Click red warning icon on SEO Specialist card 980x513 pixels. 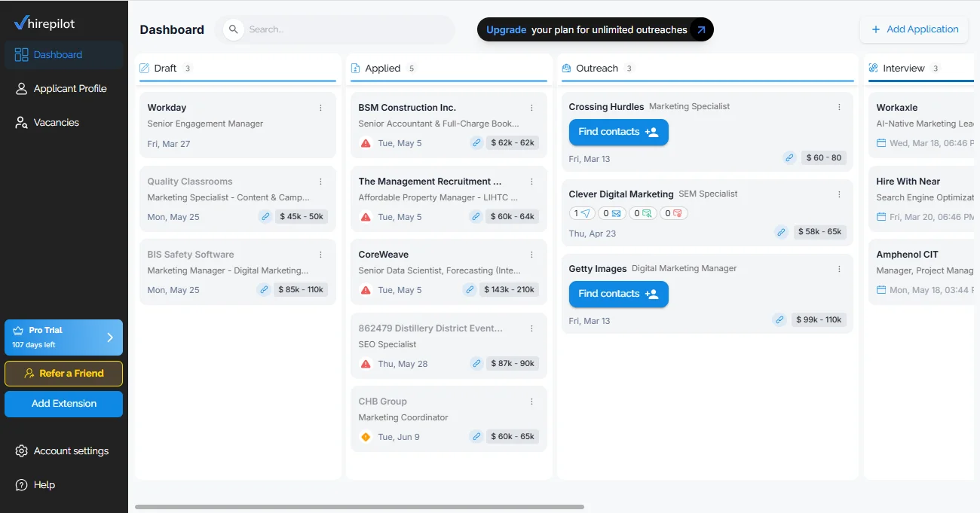coord(366,364)
